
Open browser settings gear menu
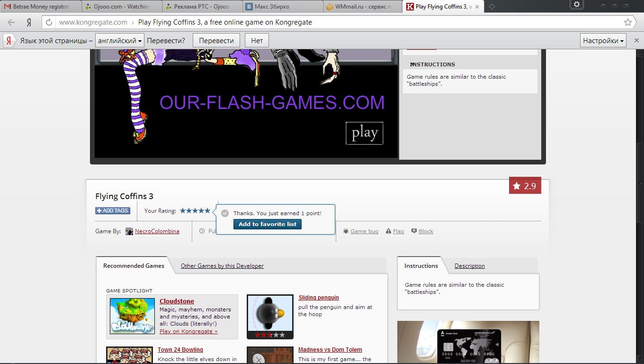576,4
